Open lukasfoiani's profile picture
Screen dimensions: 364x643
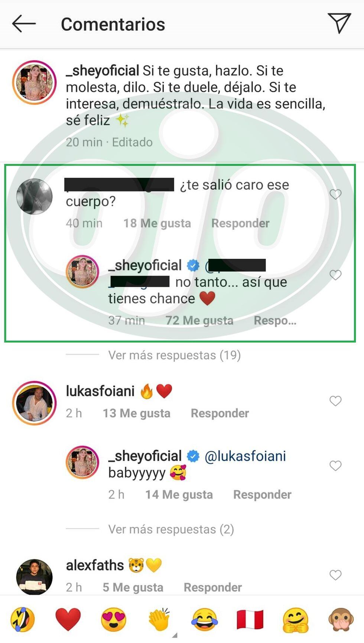[34, 403]
